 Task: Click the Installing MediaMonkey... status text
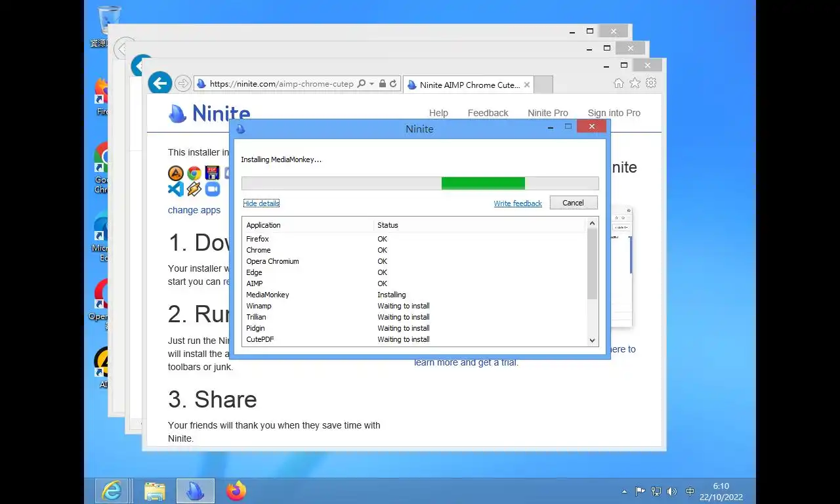(x=281, y=159)
